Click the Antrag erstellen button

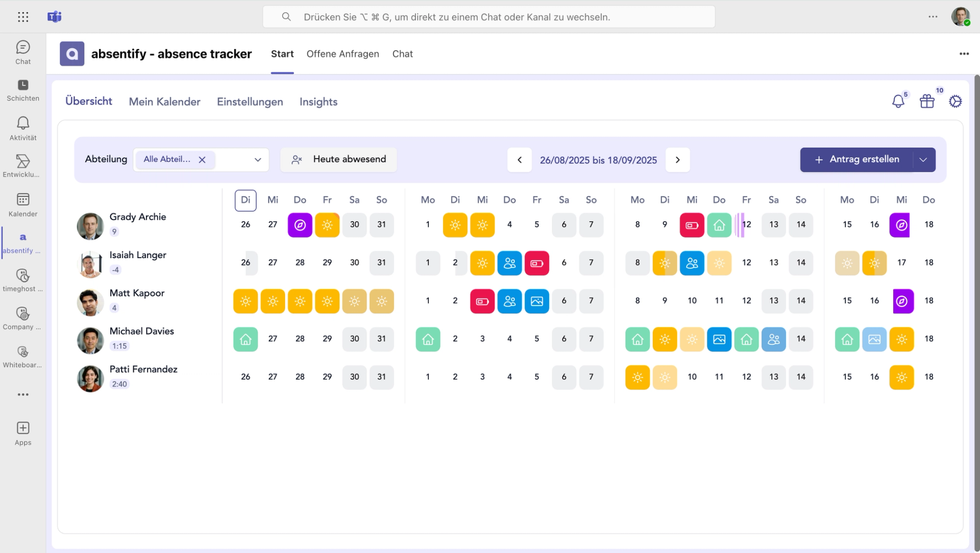point(857,160)
